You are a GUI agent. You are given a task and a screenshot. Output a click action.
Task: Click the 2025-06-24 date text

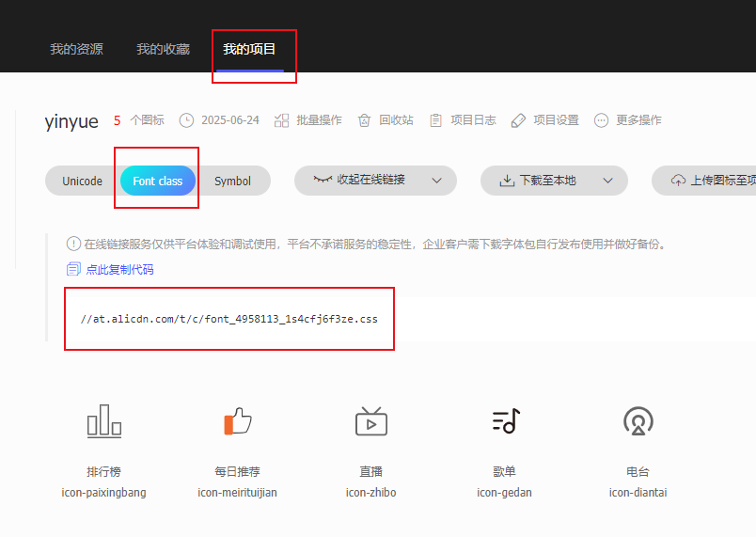point(230,120)
